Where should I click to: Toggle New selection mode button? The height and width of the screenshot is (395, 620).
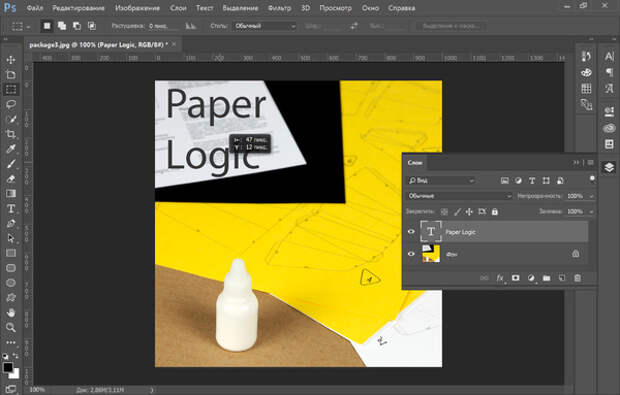click(47, 26)
